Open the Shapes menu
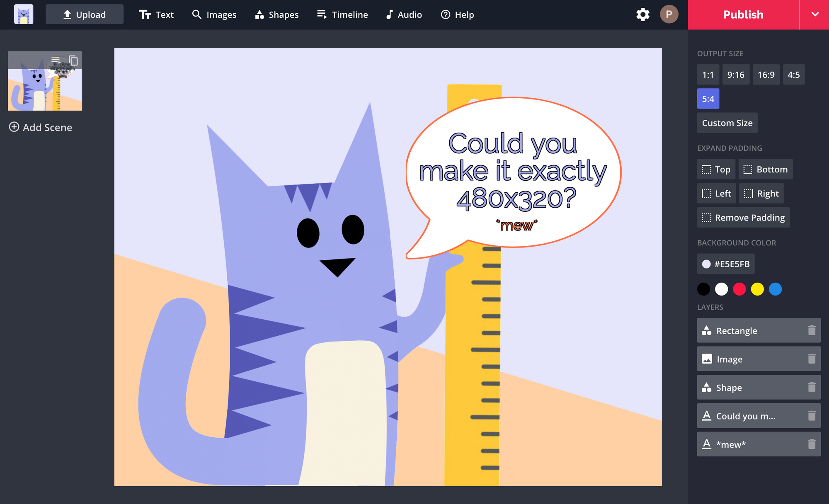829x504 pixels. [277, 15]
